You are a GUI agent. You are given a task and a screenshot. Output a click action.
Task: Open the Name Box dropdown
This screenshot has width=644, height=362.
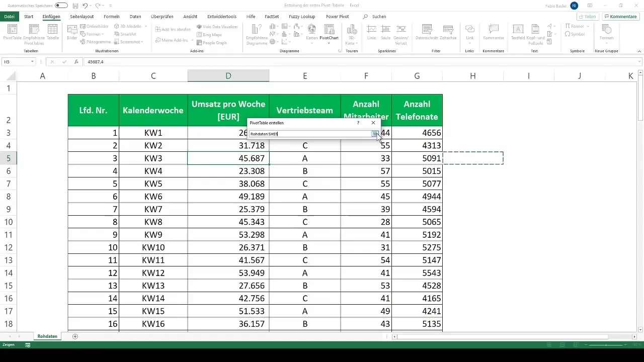click(x=32, y=61)
